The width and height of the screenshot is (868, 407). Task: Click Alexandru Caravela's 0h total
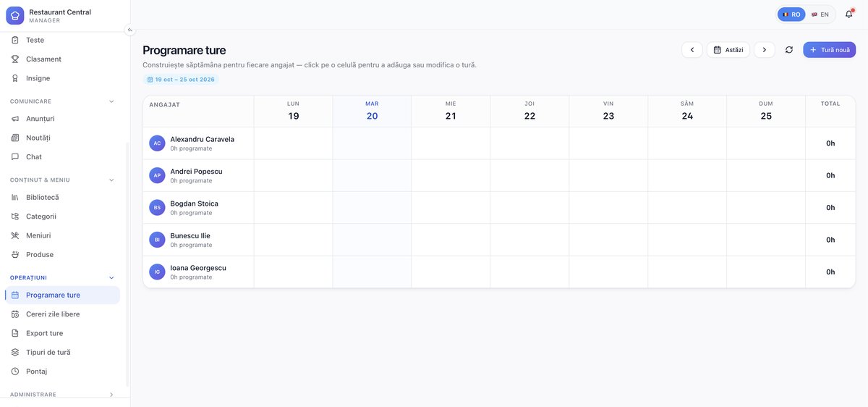click(830, 143)
